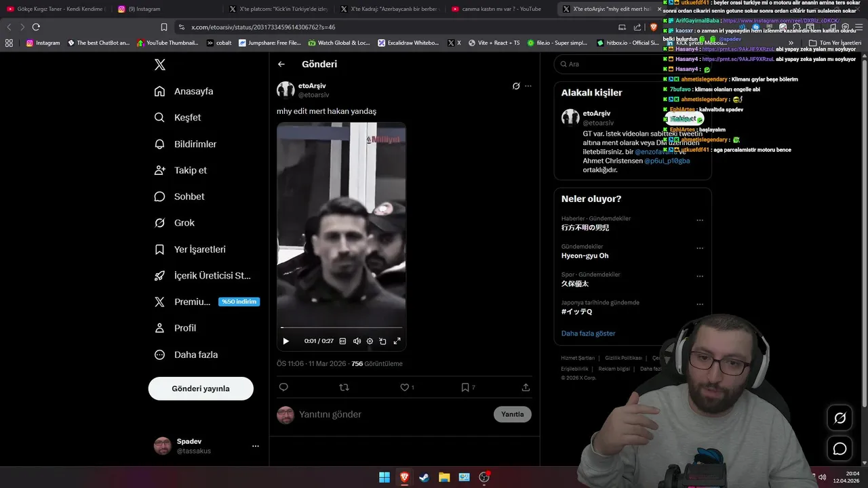Viewport: 868px width, 488px height.
Task: Open video settings gear
Action: 370,341
